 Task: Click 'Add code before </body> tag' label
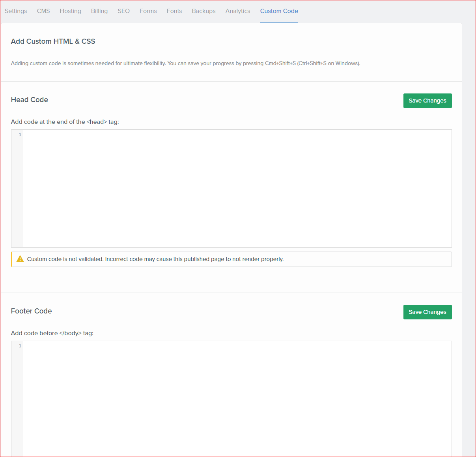point(52,333)
